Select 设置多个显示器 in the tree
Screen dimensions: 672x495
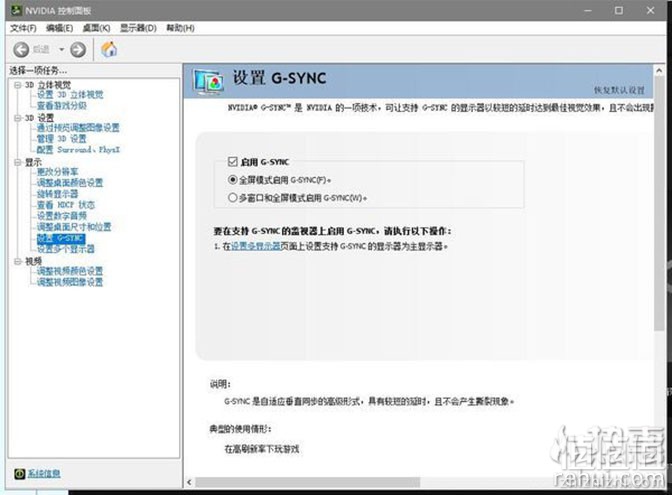[x=66, y=249]
